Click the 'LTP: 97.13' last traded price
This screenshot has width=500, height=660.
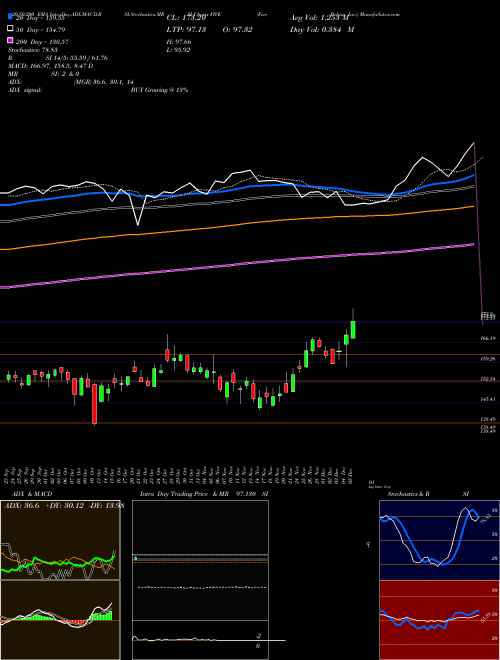tap(186, 29)
